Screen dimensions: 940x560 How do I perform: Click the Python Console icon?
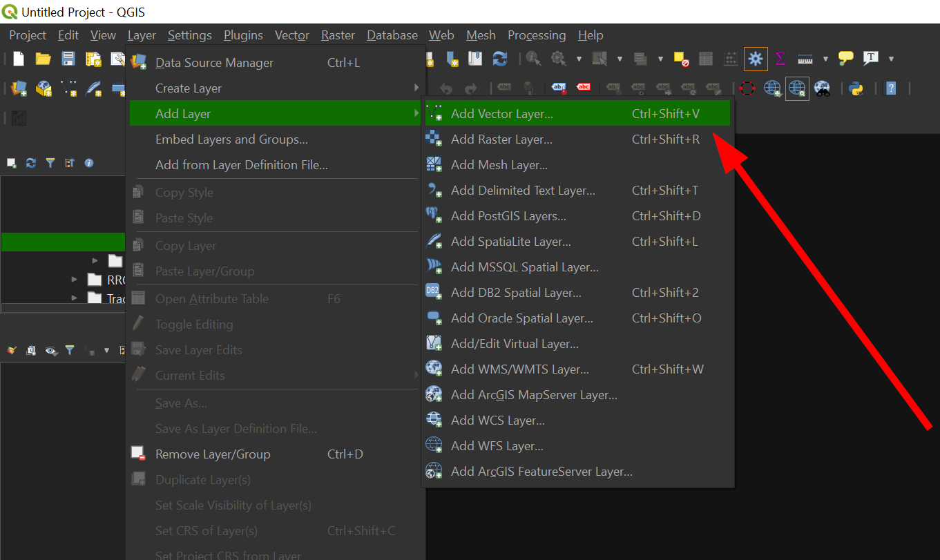click(x=856, y=88)
